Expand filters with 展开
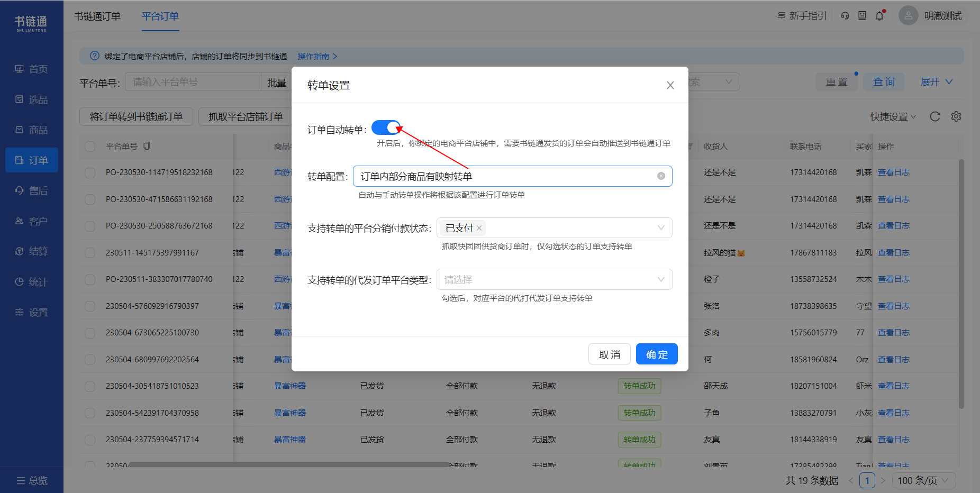Screen dimensions: 980x493 pos(937,82)
